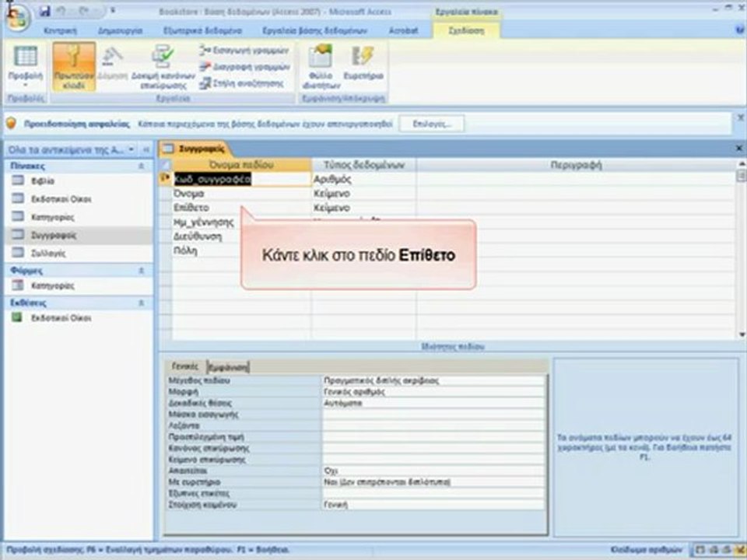The height and width of the screenshot is (560, 747).
Task: Switch to the Εμφάνιση properties tab
Action: (x=229, y=366)
